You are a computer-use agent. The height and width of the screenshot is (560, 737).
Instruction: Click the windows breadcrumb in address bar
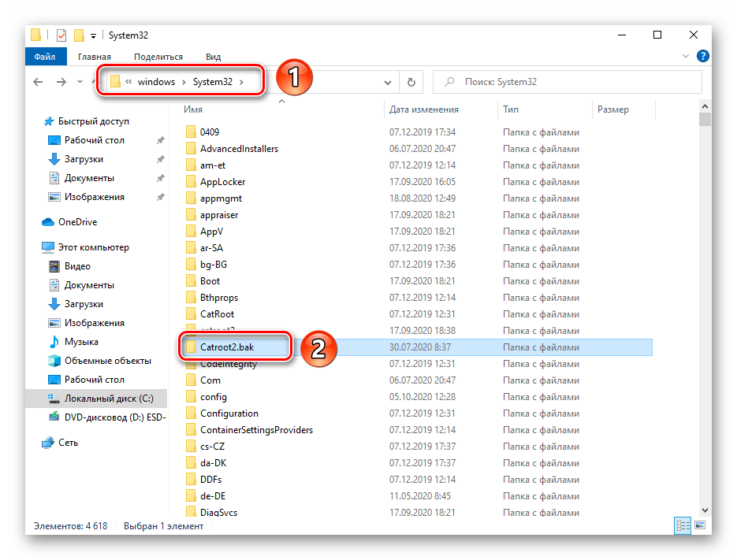pyautogui.click(x=156, y=82)
